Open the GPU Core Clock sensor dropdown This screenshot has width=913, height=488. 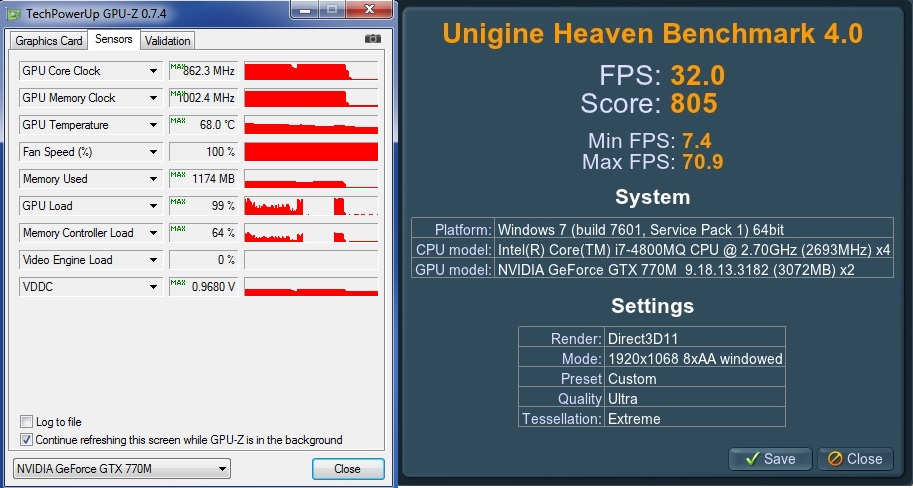[x=153, y=71]
